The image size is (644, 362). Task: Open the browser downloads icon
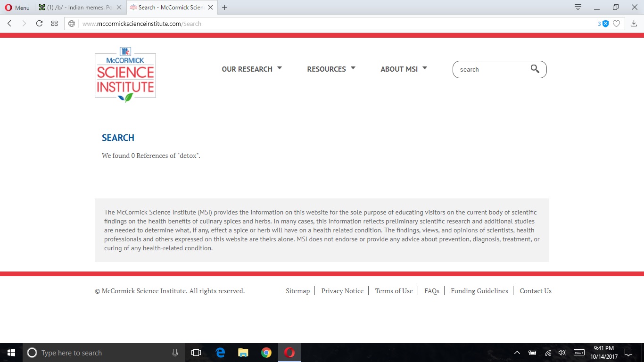click(634, 24)
